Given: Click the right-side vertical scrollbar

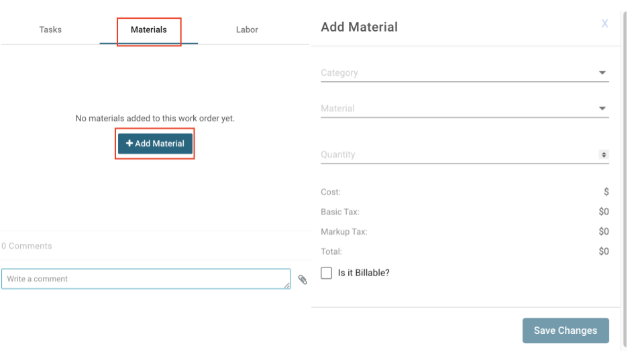Looking at the screenshot, I should [625, 181].
